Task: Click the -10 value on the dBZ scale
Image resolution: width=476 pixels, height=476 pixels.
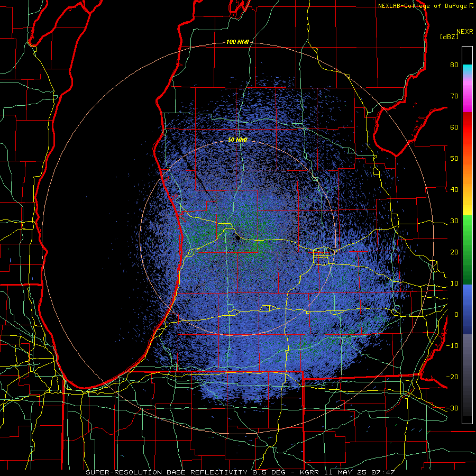Action: 452,345
